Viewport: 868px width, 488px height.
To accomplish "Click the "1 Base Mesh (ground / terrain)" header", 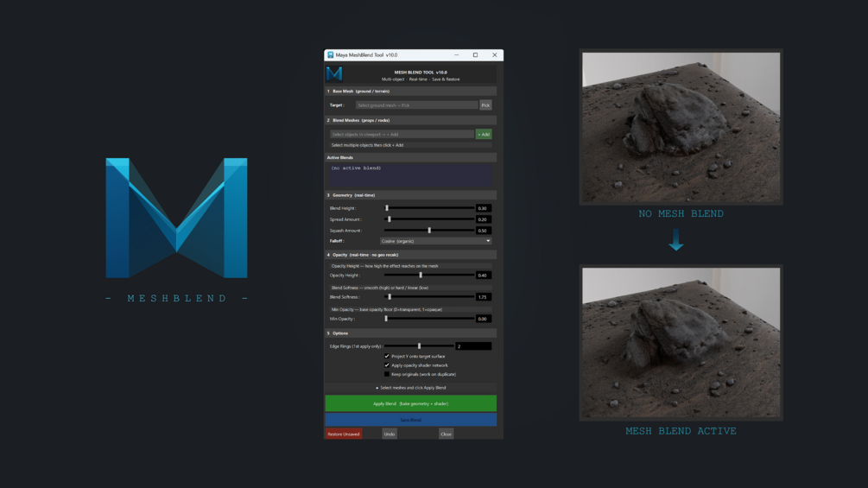I will [411, 92].
